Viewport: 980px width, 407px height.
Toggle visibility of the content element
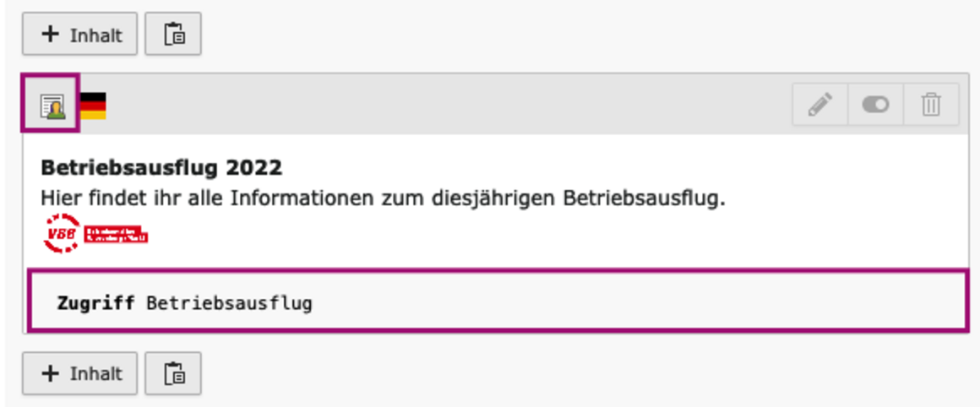[x=874, y=106]
